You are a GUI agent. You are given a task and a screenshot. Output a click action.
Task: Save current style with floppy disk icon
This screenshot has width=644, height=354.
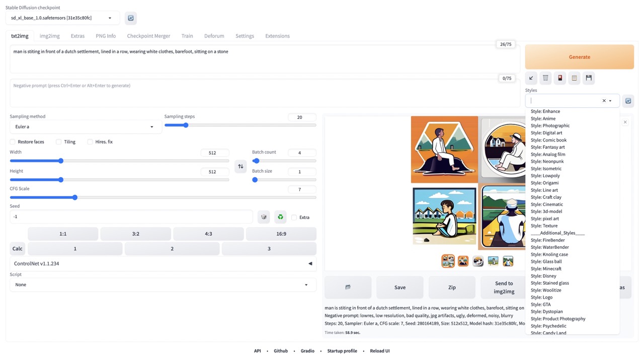[589, 78]
